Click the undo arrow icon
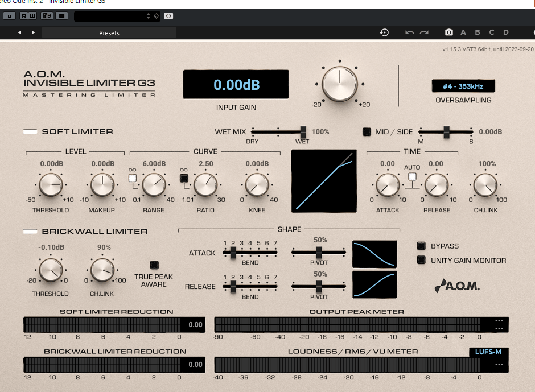Viewport: 535px width, 392px height. [409, 32]
